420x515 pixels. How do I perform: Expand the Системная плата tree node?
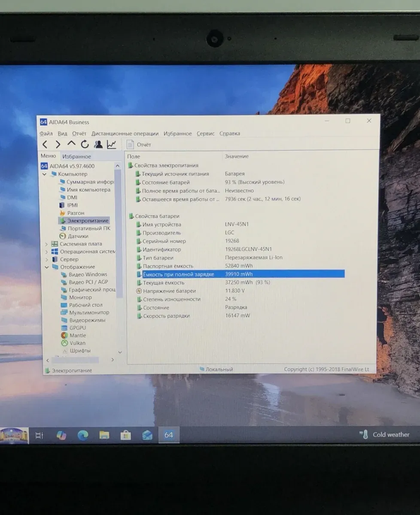click(46, 244)
